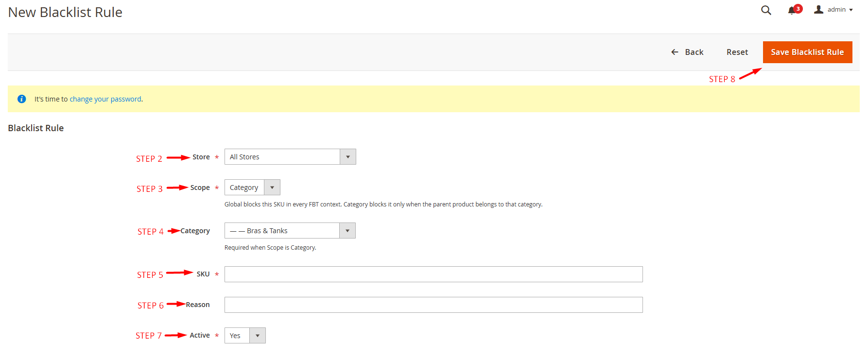
Task: Open the admin account menu
Action: coord(833,10)
